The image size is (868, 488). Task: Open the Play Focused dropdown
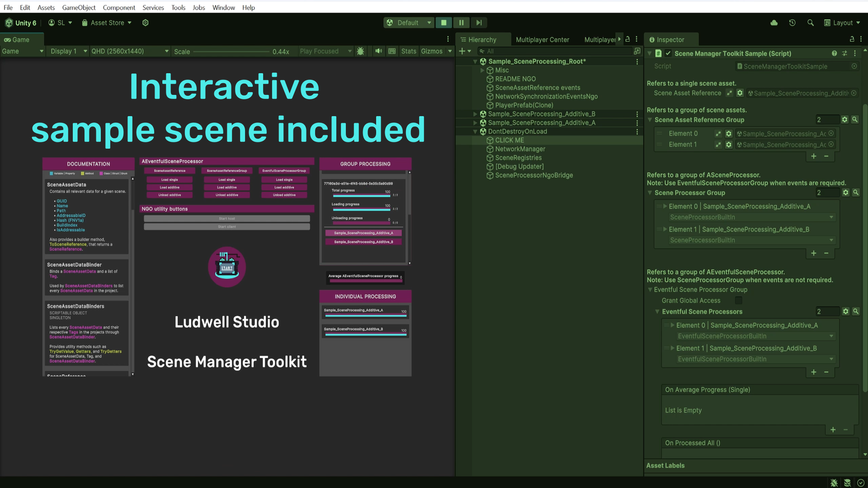[324, 51]
